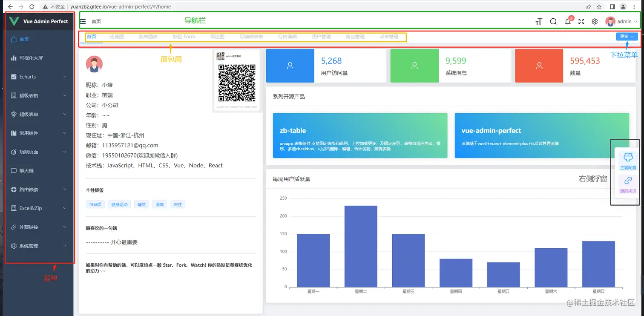Click the 星期二 bar in chart
Viewport: 644px width, 316px height.
pyautogui.click(x=361, y=246)
